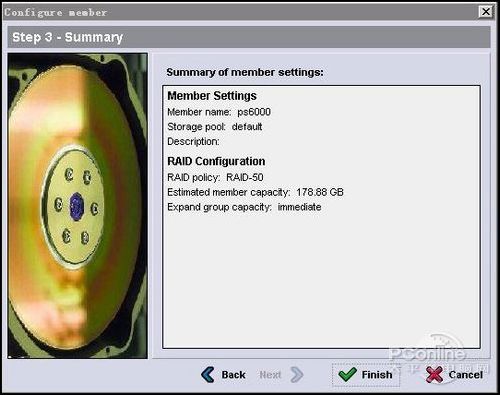
Task: Click the Member Settings heading
Action: point(212,96)
